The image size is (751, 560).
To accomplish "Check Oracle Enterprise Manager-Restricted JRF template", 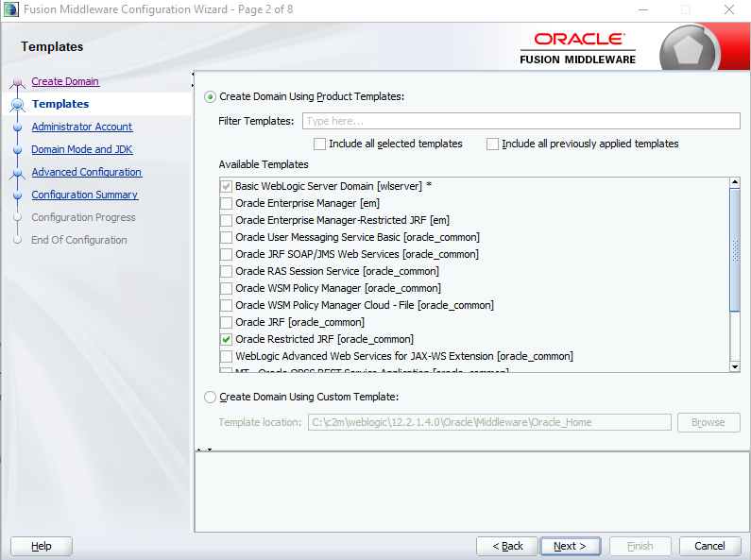I will point(226,221).
